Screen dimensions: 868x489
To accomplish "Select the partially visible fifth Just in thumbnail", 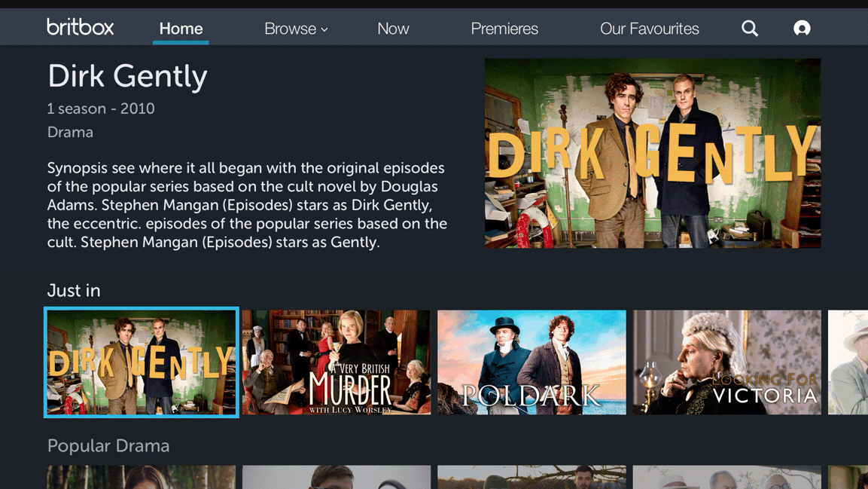I will coord(848,362).
